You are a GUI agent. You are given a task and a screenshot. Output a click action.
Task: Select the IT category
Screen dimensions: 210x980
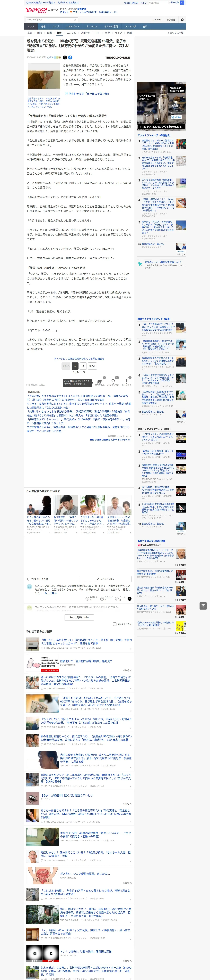tap(98, 33)
